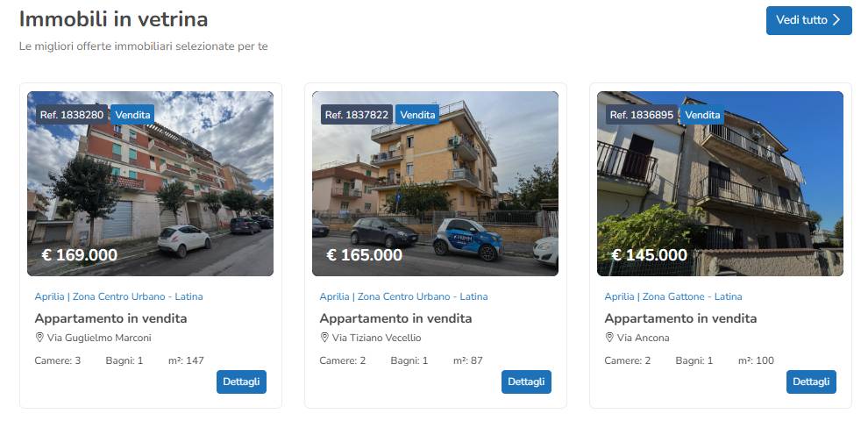Click the Vendita tag on the Ref. 1836895 listing
Image resolution: width=868 pixels, height=435 pixels.
click(x=702, y=115)
